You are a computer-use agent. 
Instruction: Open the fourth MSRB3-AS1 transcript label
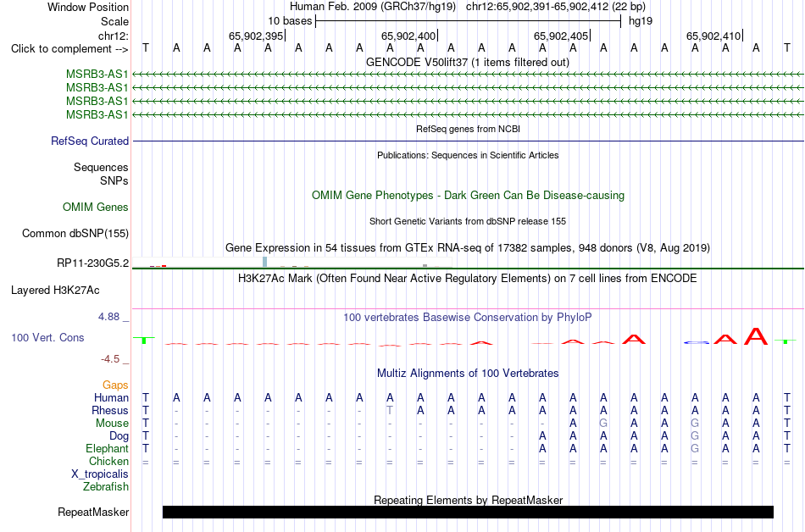click(97, 114)
